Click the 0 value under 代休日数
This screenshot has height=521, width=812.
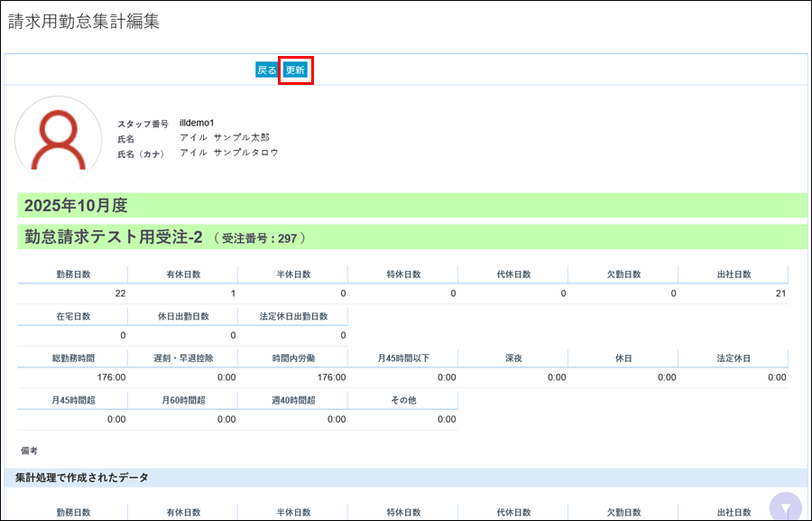pyautogui.click(x=563, y=293)
